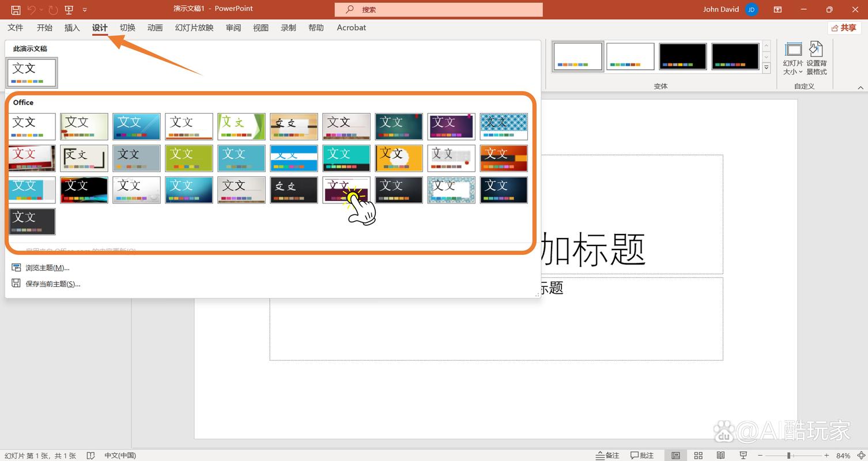Click the variants gallery down arrow
Image resolution: width=868 pixels, height=461 pixels.
click(767, 56)
